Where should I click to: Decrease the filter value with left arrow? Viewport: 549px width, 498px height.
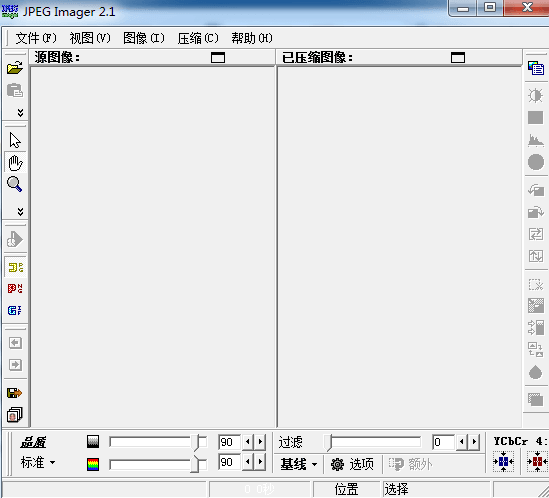click(462, 442)
